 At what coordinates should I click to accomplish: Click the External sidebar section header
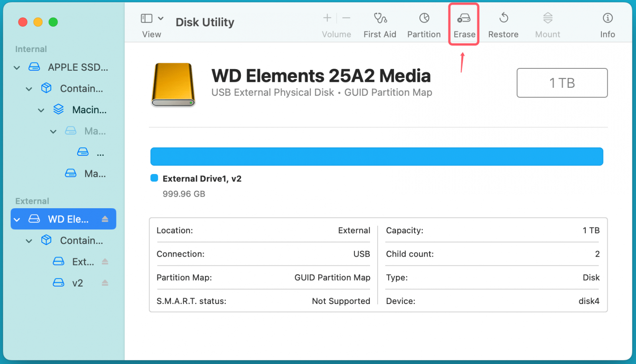32,201
